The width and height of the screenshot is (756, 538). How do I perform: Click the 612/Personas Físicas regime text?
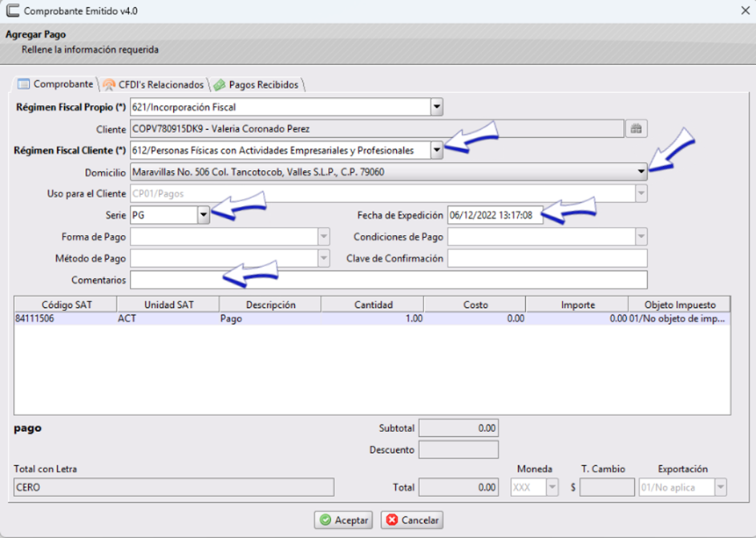coord(273,151)
